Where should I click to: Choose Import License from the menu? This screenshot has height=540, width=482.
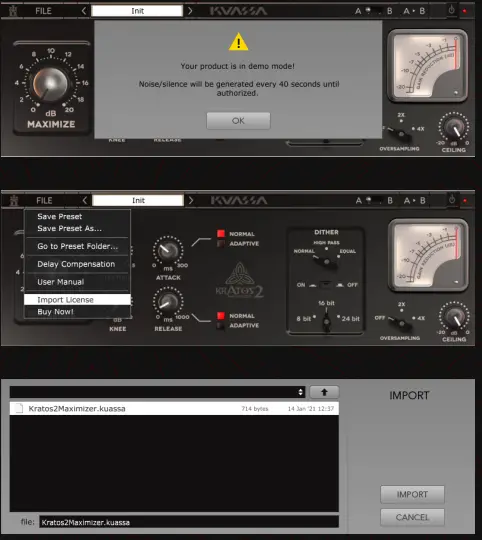77,300
